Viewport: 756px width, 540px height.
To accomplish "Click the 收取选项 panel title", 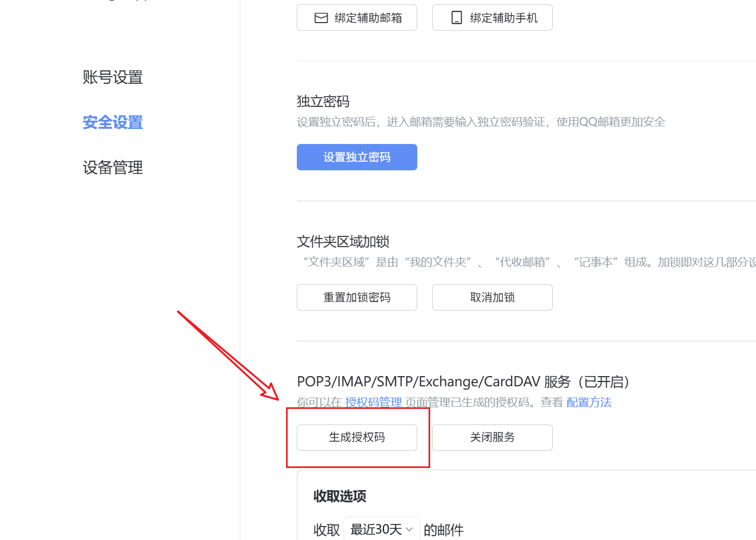I will [x=340, y=496].
